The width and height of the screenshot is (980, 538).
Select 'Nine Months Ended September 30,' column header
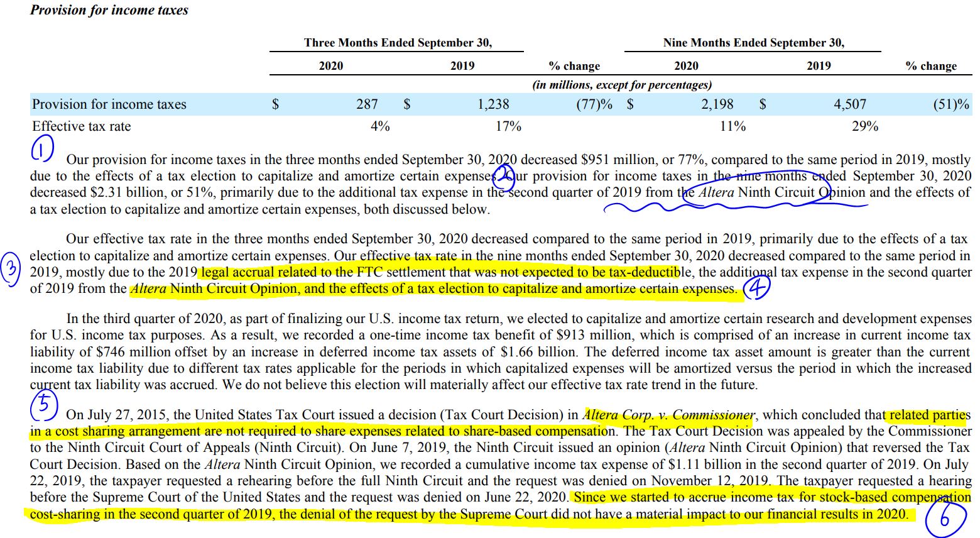pyautogui.click(x=753, y=43)
